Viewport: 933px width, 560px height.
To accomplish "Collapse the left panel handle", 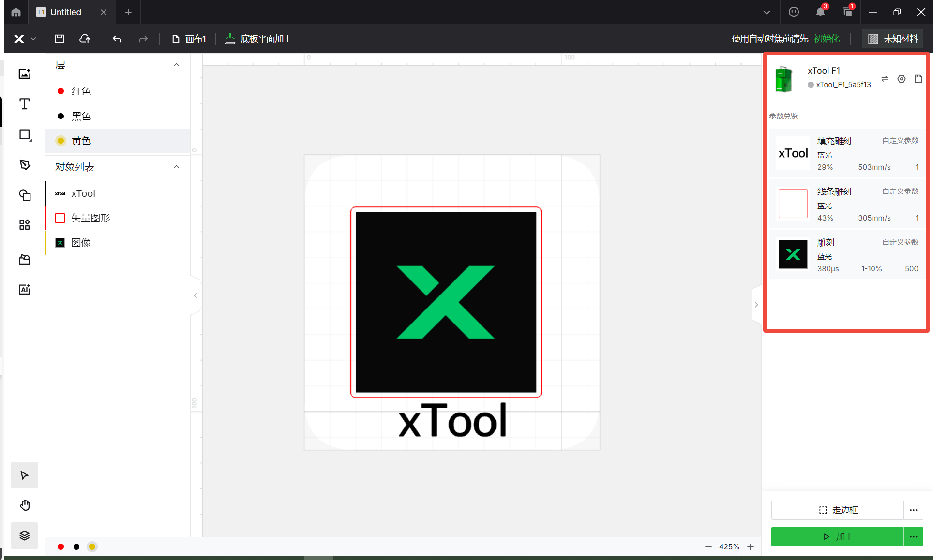I will coord(196,295).
